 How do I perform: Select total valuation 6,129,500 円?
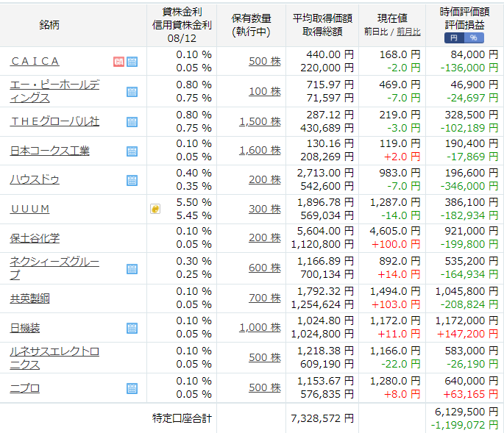tap(466, 412)
